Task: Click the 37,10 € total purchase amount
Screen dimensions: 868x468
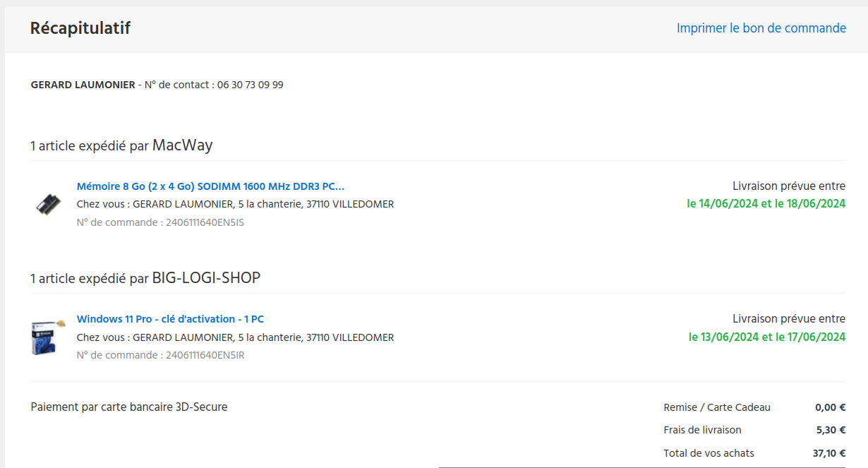Action: 828,453
